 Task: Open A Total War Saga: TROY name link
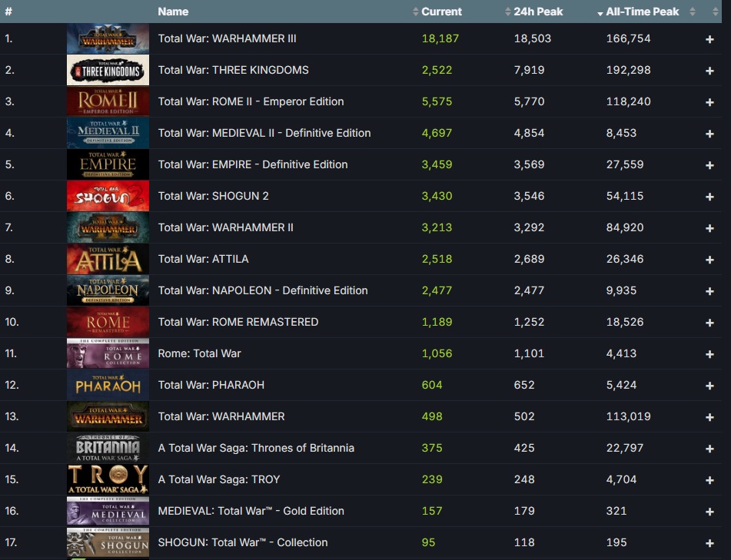click(x=218, y=479)
